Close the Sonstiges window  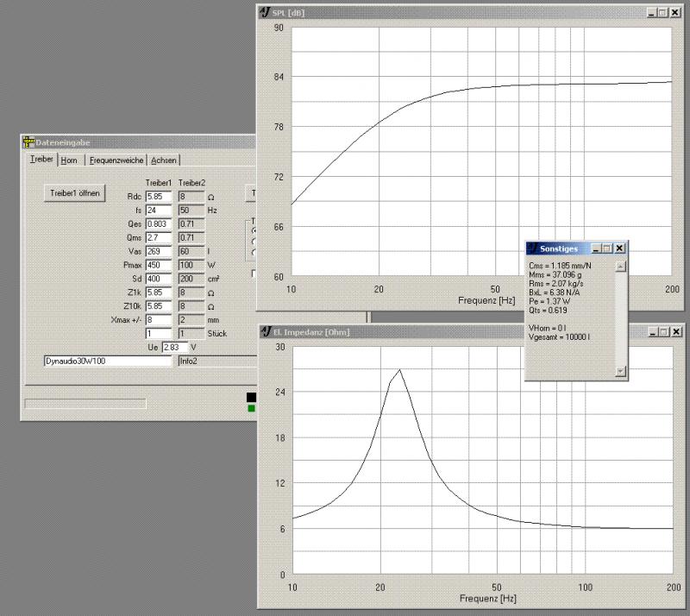(619, 248)
